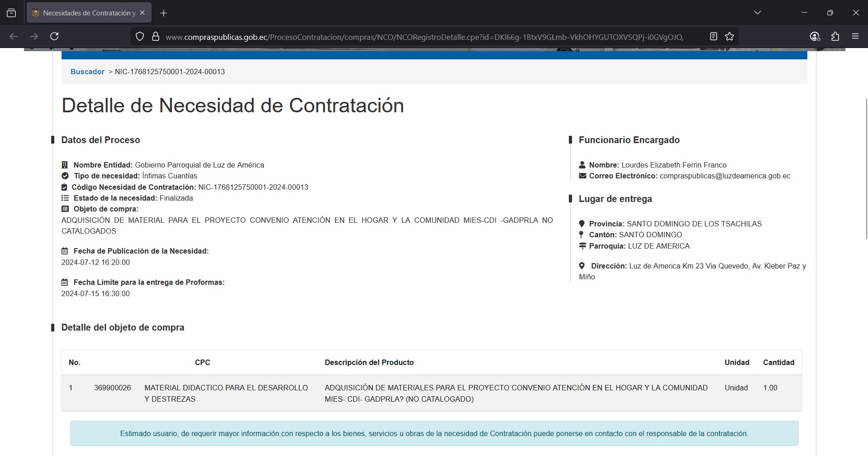Click entity Gobierno Parroquial de Luz de América
Screen dimensions: 868x456
point(200,165)
